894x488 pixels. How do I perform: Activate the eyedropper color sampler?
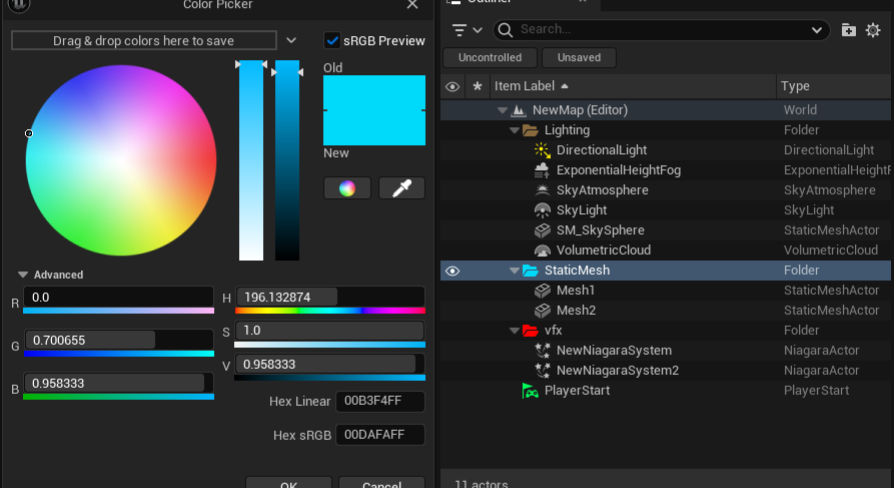click(402, 188)
